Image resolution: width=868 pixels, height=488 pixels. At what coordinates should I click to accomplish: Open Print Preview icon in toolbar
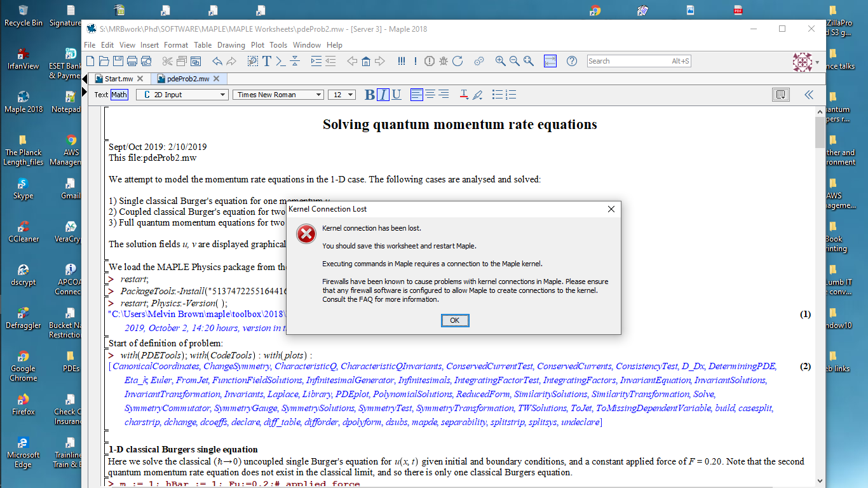point(146,61)
